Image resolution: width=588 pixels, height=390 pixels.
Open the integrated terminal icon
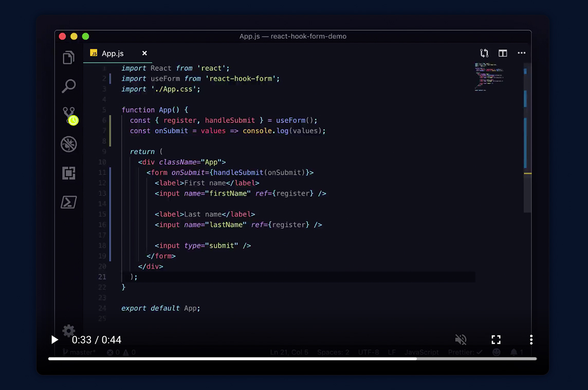pyautogui.click(x=68, y=202)
